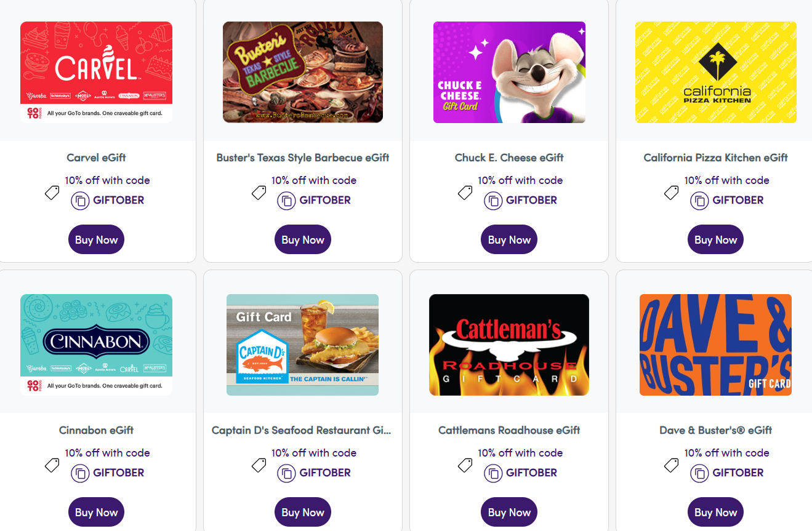Click Cinnabon's copy-code icon
This screenshot has height=531, width=812.
coord(80,473)
